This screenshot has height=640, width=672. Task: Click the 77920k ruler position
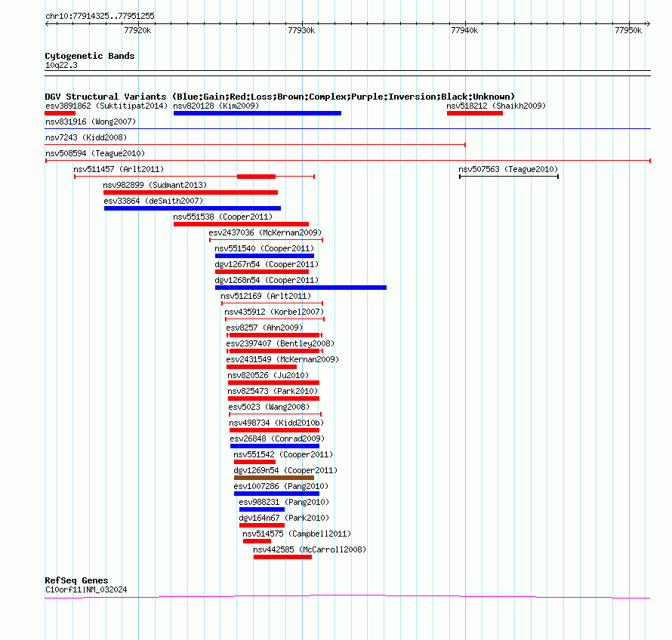(137, 30)
